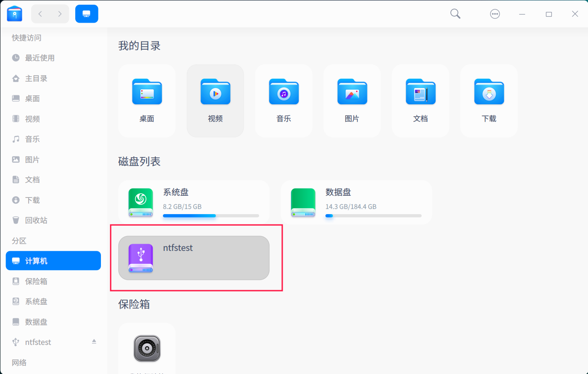Click the green 数据盘 drive icon
Screen dimensions: 588x374
tap(303, 203)
